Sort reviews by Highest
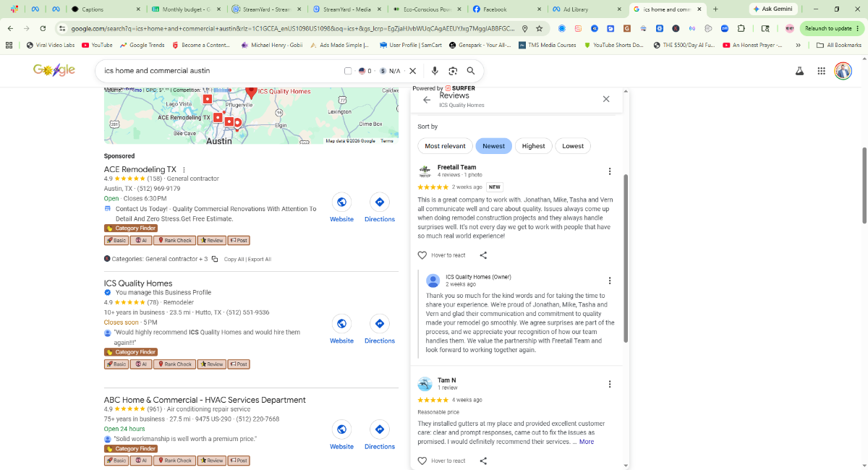868x470 pixels. click(x=533, y=146)
